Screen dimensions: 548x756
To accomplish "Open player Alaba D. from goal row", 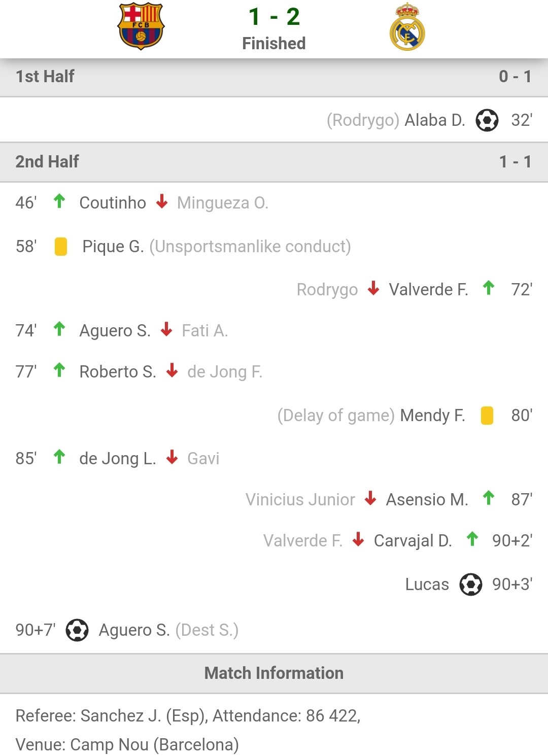I will click(435, 120).
